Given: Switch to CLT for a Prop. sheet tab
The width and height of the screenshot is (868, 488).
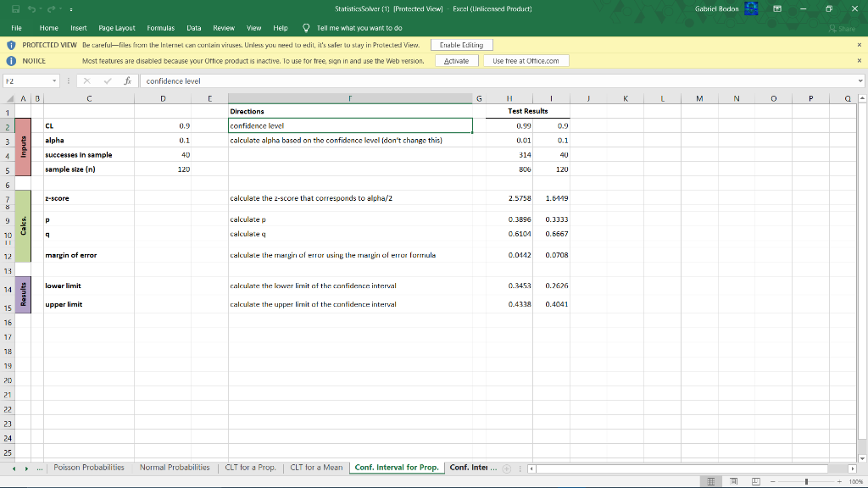Looking at the screenshot, I should (x=250, y=468).
